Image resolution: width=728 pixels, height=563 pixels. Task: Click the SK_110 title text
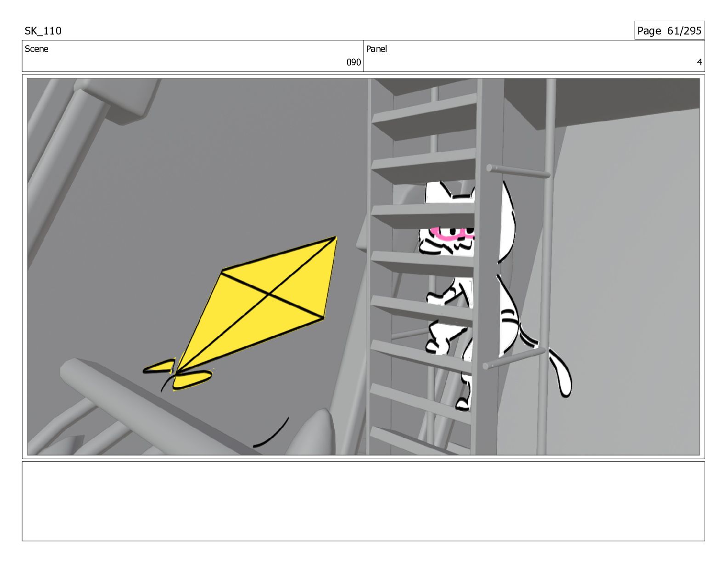(43, 31)
